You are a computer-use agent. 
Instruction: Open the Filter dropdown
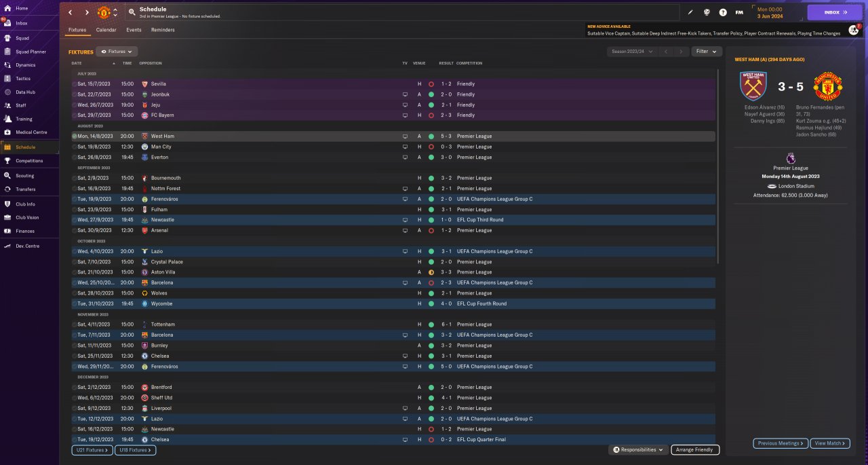707,52
